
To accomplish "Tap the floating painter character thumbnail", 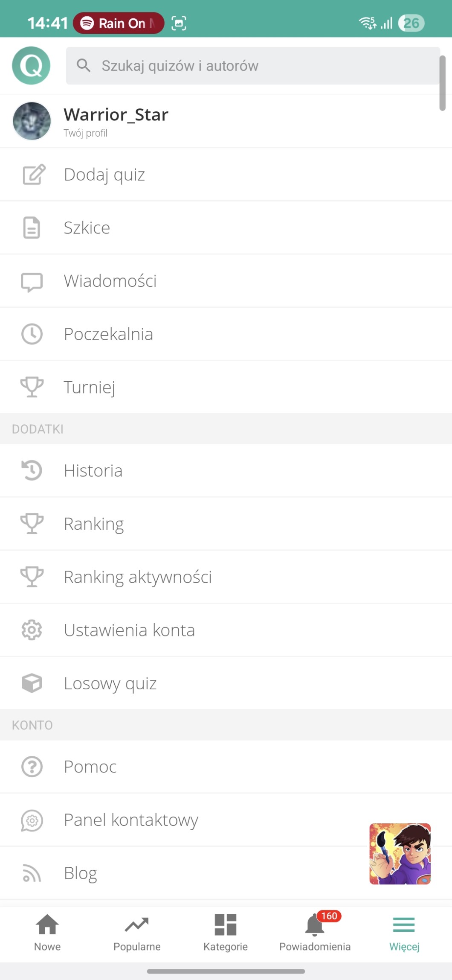I will (x=400, y=854).
